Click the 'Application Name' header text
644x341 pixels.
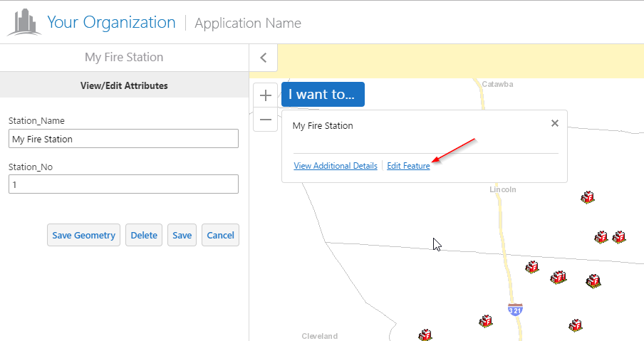click(x=248, y=23)
